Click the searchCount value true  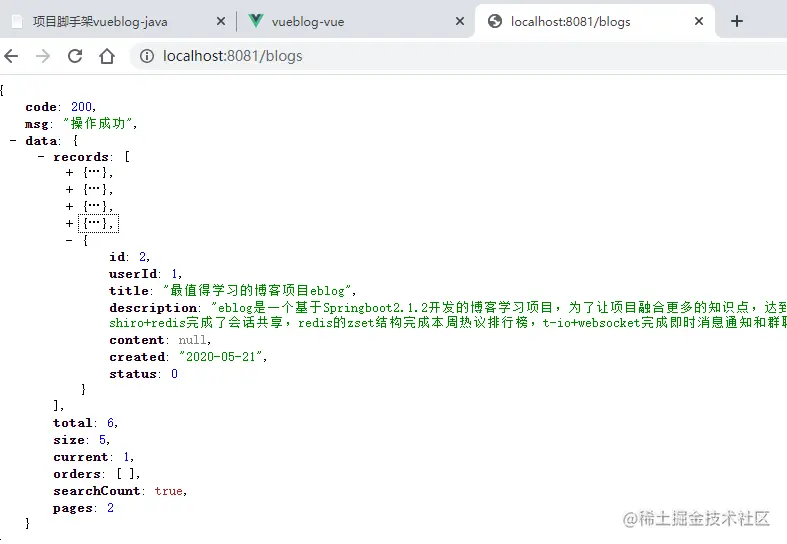[169, 491]
